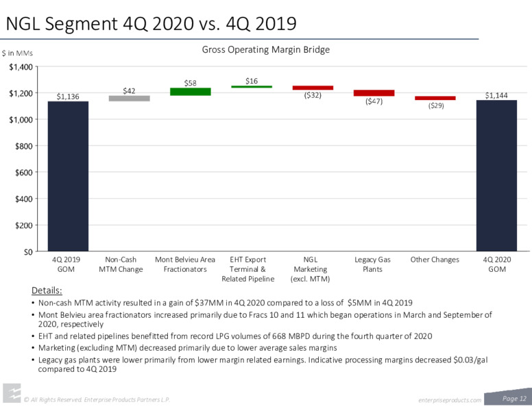Screen dimensions: 532x411
Task: Click the ($32) data label
Action: [x=313, y=95]
